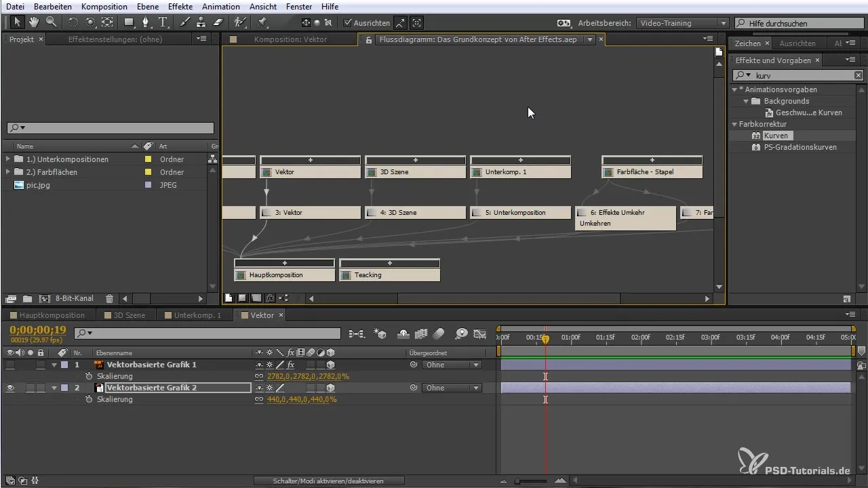Open the Graph Editor in timeline
This screenshot has width=868, height=488.
pos(480,333)
